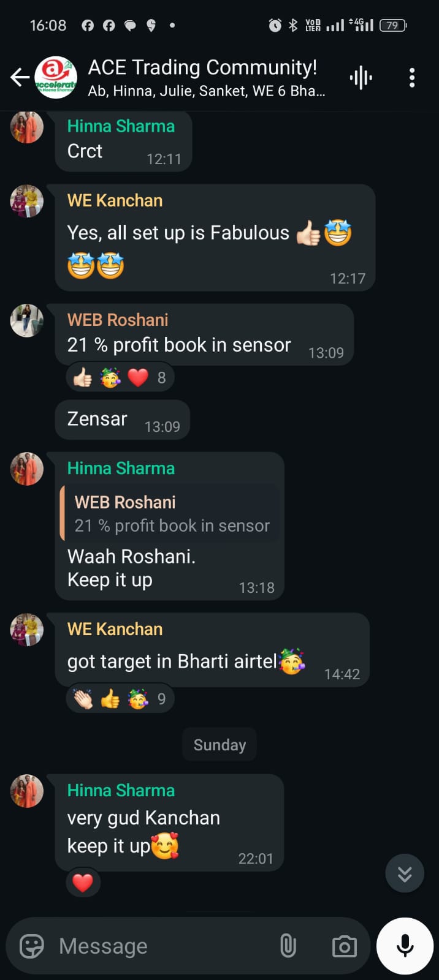Viewport: 439px width, 980px height.
Task: Open ACE Trading Community group info title
Action: tap(203, 67)
